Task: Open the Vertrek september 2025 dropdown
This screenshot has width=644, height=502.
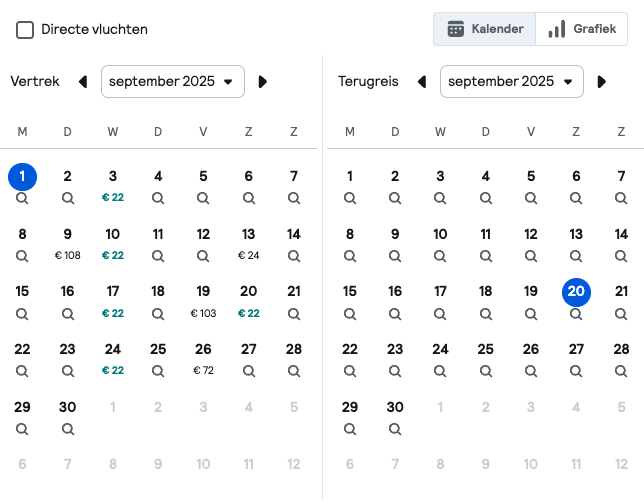Action: click(173, 81)
